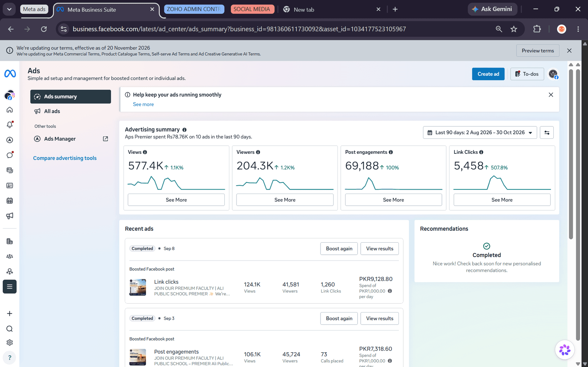Viewport: 588px width, 367px height.
Task: Open the profile avatar menu near To-dos
Action: [x=553, y=74]
